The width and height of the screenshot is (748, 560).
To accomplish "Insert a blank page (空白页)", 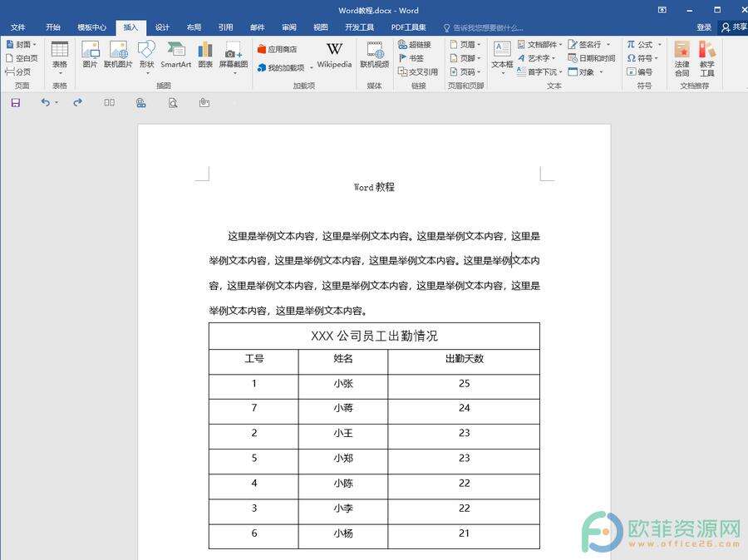I will click(x=22, y=58).
